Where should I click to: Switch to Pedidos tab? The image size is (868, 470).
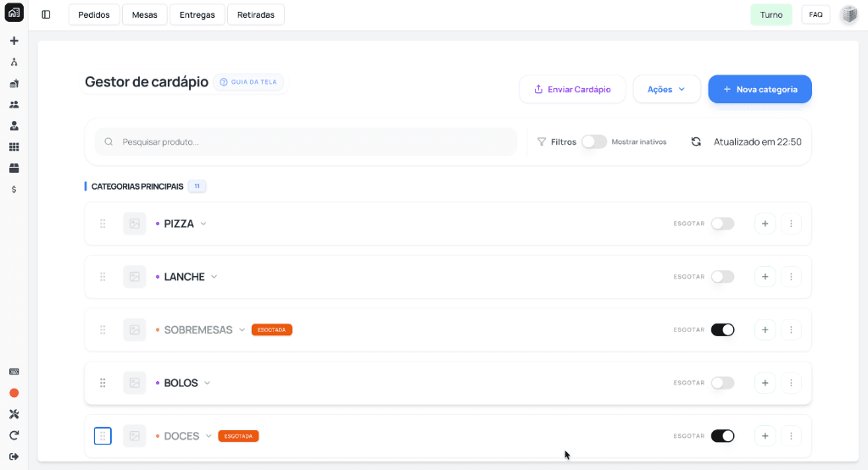click(94, 15)
